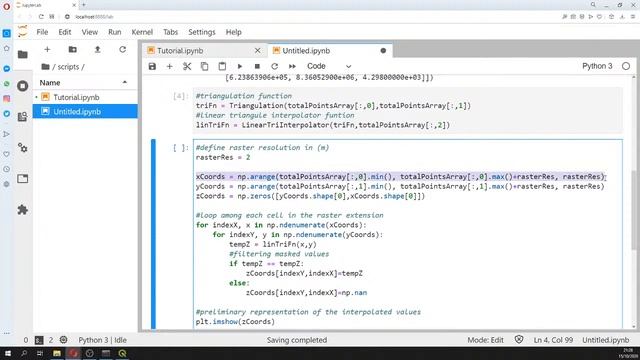Select Tutorial.ipynb in the file list
Screen dimensions: 640x360
(85, 97)
